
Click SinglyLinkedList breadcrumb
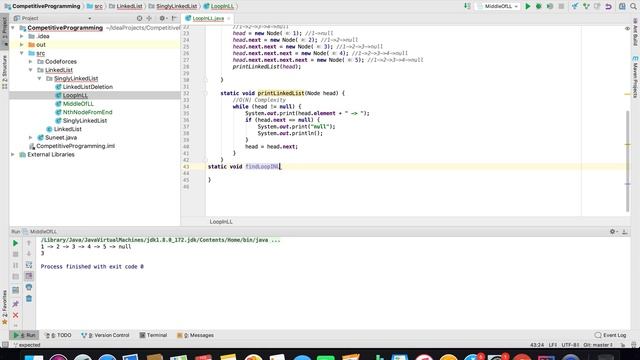173,6
